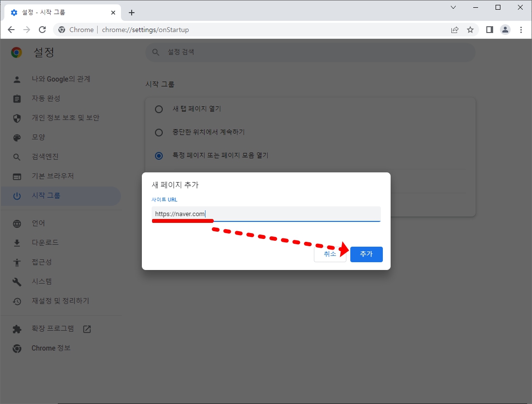The width and height of the screenshot is (532, 404).
Task: Cancel the dialog with the 취소 button
Action: click(x=330, y=253)
